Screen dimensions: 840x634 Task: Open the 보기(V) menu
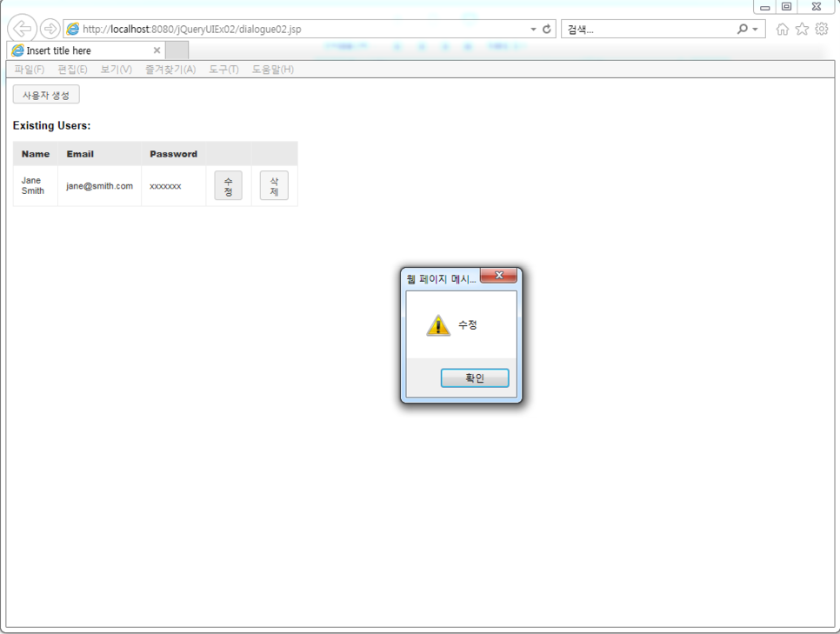pos(117,69)
